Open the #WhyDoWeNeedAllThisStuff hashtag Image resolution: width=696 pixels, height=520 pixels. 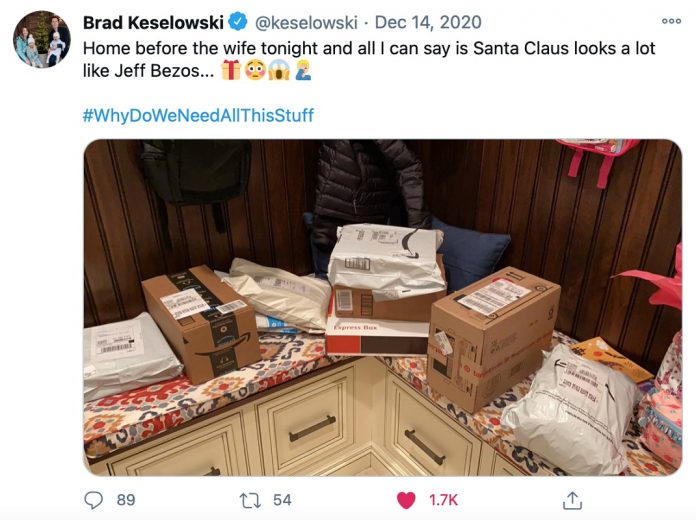pos(198,115)
